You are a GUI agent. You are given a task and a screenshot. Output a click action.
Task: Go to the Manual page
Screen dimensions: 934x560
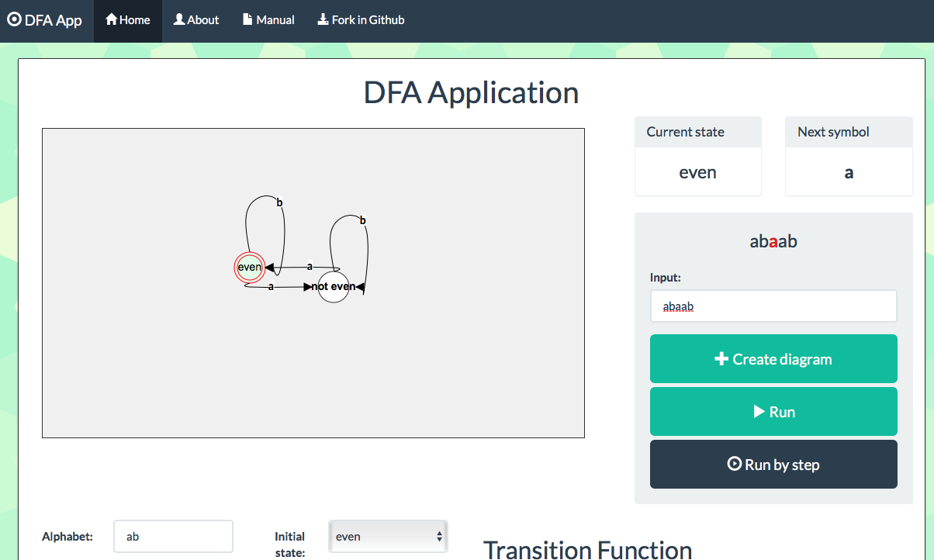(268, 21)
